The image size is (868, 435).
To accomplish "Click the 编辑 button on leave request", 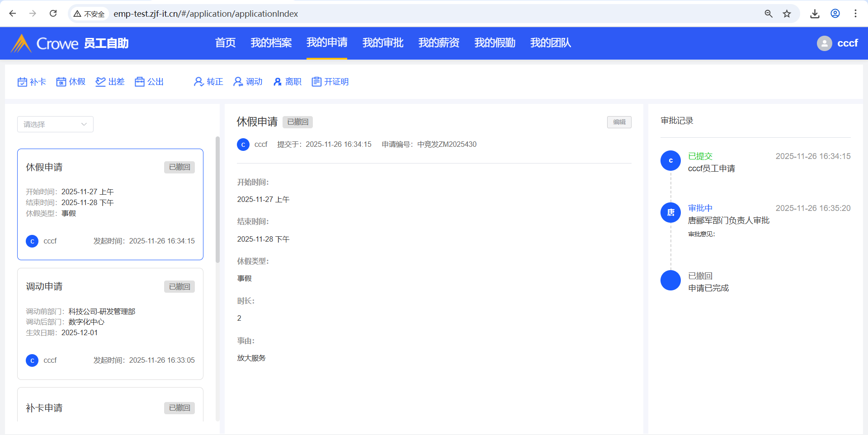I will click(x=619, y=122).
